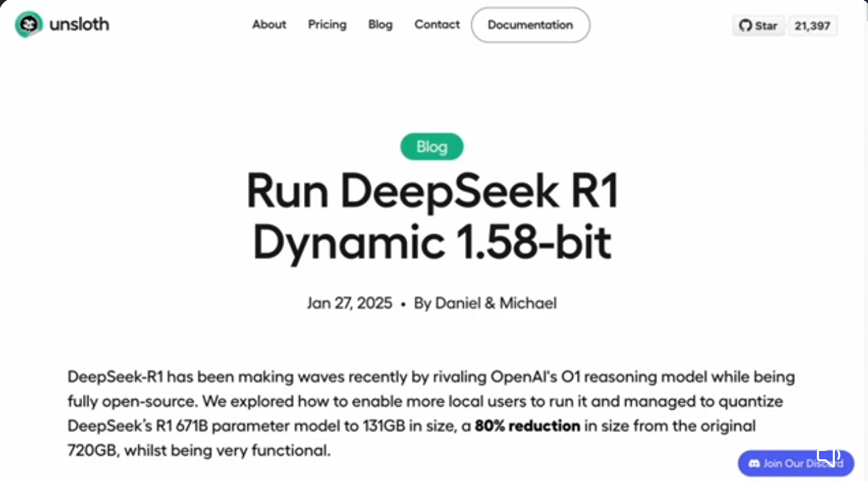The height and width of the screenshot is (482, 868).
Task: Click the Unsloth sloth logo icon
Action: (x=28, y=25)
